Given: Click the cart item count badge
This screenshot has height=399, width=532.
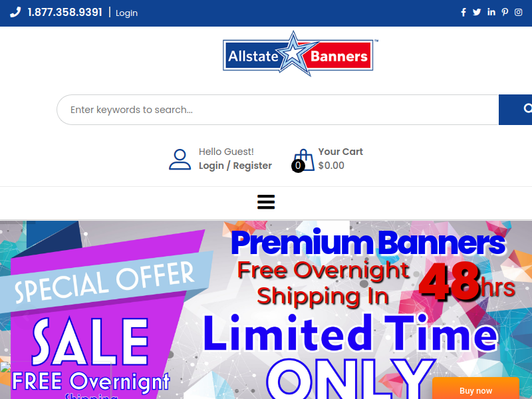Looking at the screenshot, I should tap(298, 166).
